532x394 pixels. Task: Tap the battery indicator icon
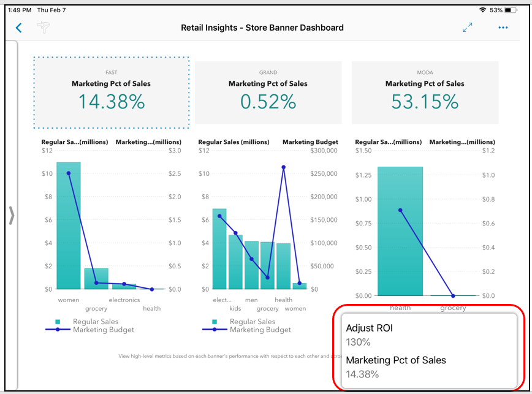click(x=511, y=10)
